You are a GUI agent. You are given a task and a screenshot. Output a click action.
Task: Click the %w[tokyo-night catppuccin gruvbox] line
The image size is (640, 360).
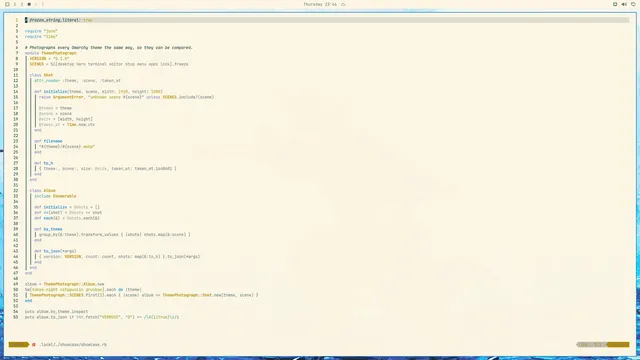[x=83, y=290]
